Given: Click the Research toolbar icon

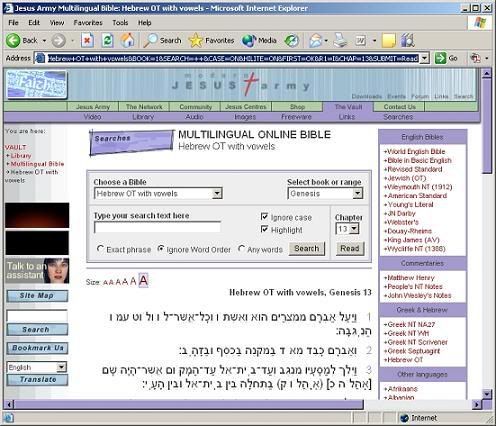Looking at the screenshot, I should (408, 40).
